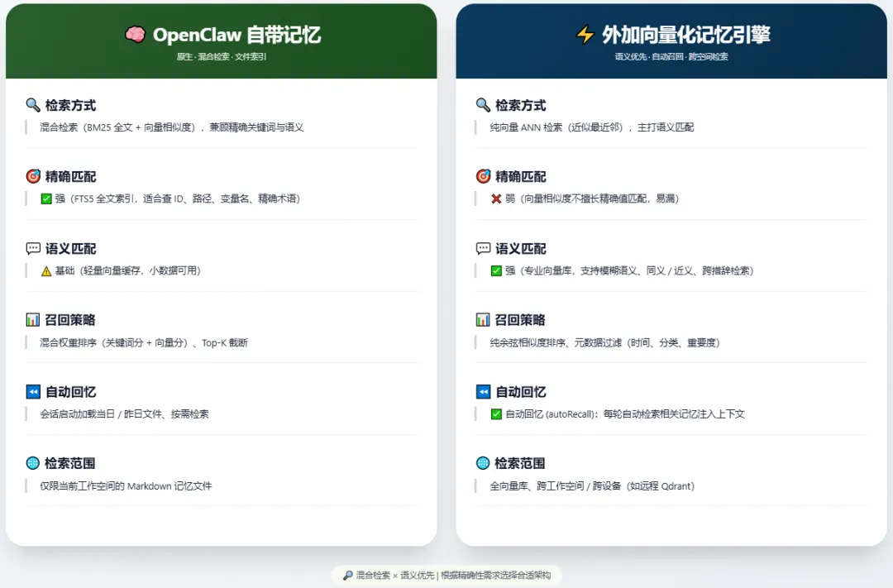Click the 精确匹配 heading in the 外加向量化 card
Screen dimensions: 893x588
coord(521,177)
